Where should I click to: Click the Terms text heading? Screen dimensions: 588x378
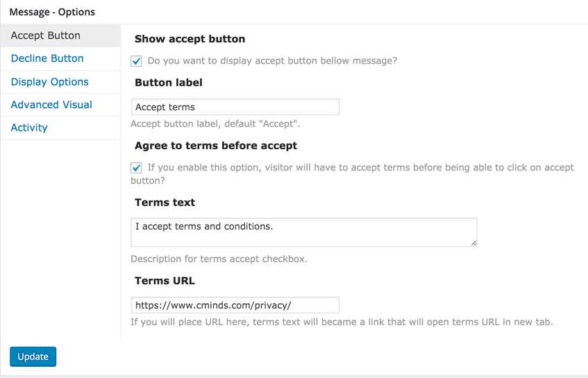pos(165,203)
